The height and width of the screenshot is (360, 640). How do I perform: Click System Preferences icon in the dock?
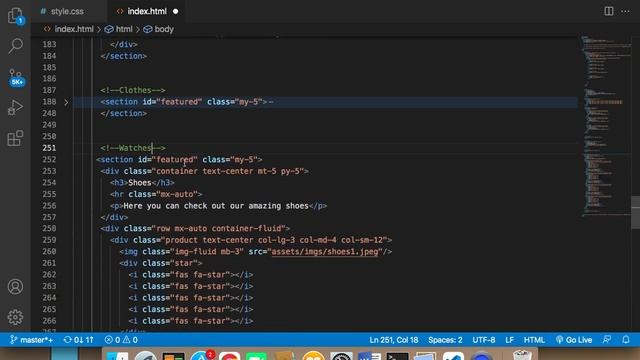341,356
